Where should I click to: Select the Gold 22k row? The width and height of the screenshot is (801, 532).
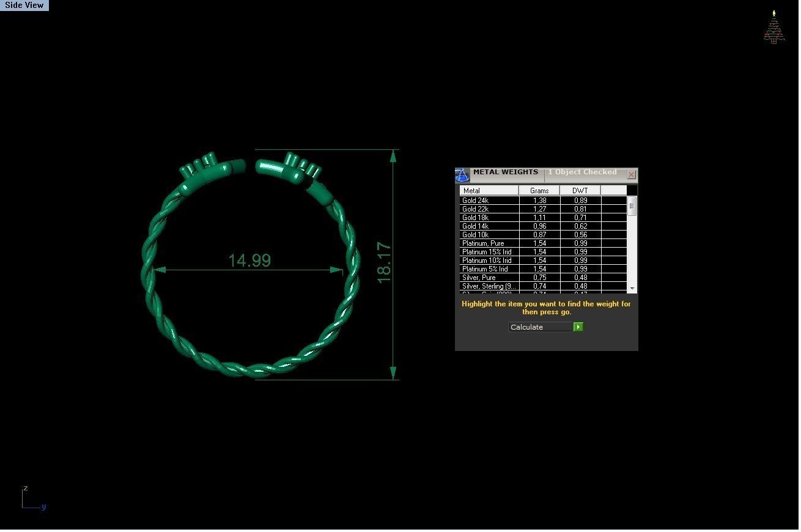543,209
